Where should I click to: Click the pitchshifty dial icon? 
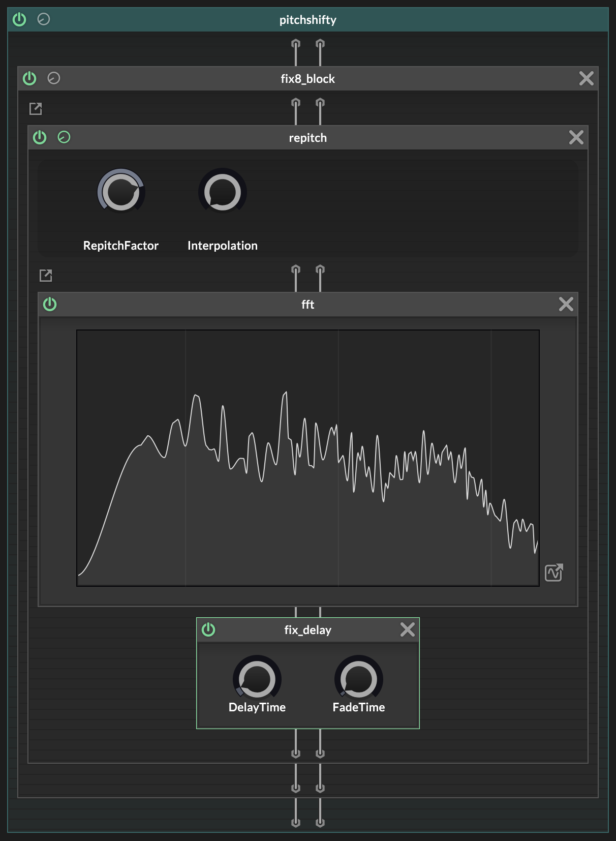[44, 19]
